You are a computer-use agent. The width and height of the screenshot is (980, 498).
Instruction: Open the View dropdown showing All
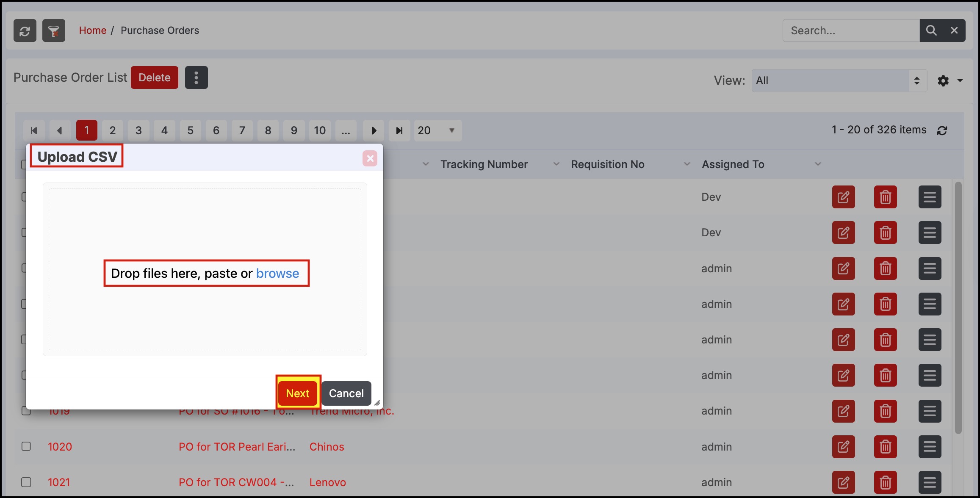pos(839,80)
